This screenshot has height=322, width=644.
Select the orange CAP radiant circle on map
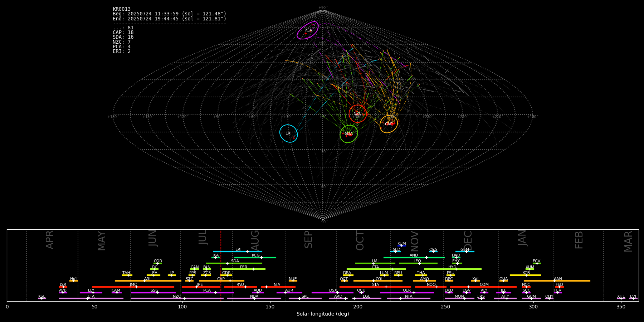coord(389,124)
